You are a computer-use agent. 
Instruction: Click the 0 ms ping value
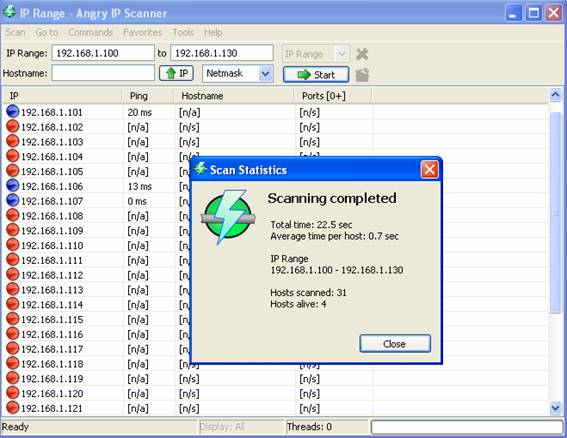pos(137,201)
